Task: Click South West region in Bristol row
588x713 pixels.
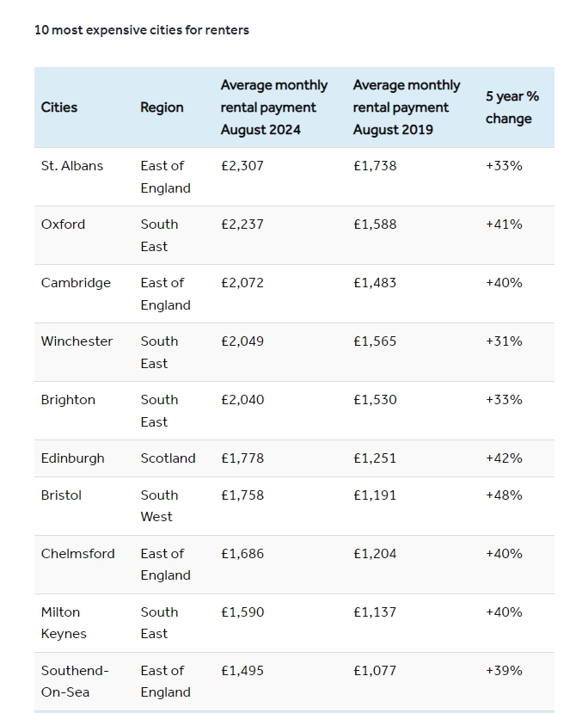Action: (x=159, y=506)
